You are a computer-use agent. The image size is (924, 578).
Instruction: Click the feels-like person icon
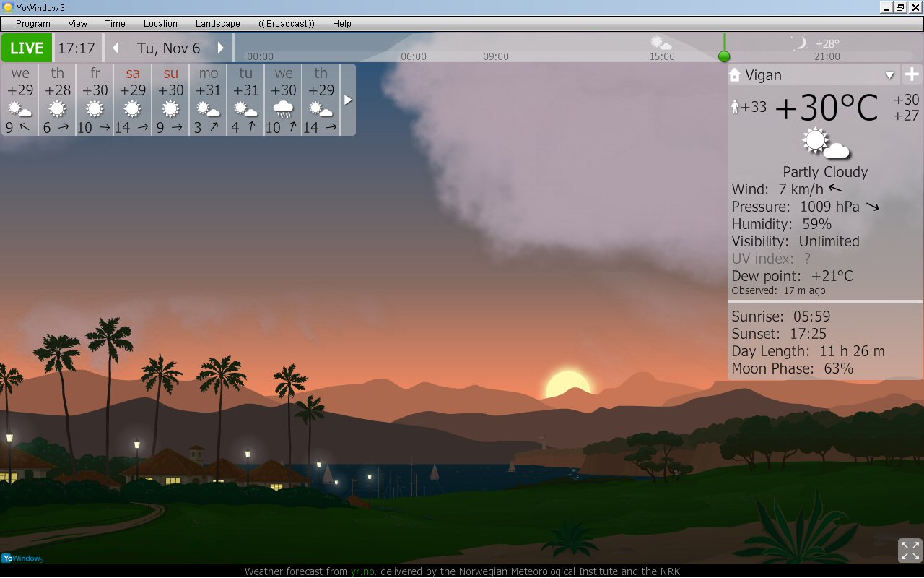click(735, 107)
